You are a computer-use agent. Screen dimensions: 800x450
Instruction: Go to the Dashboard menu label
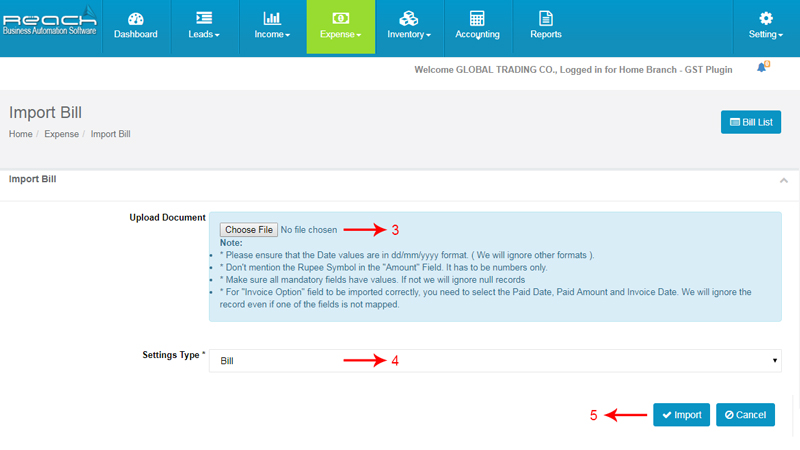pyautogui.click(x=136, y=34)
